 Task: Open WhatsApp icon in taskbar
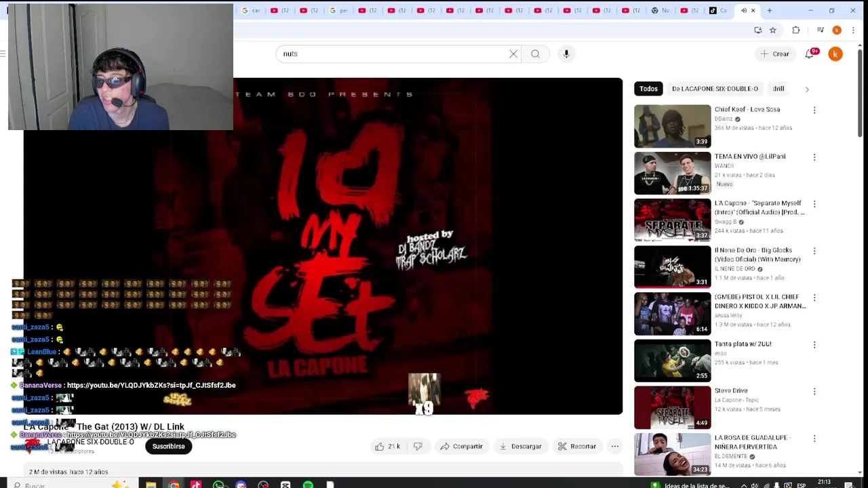click(x=218, y=485)
